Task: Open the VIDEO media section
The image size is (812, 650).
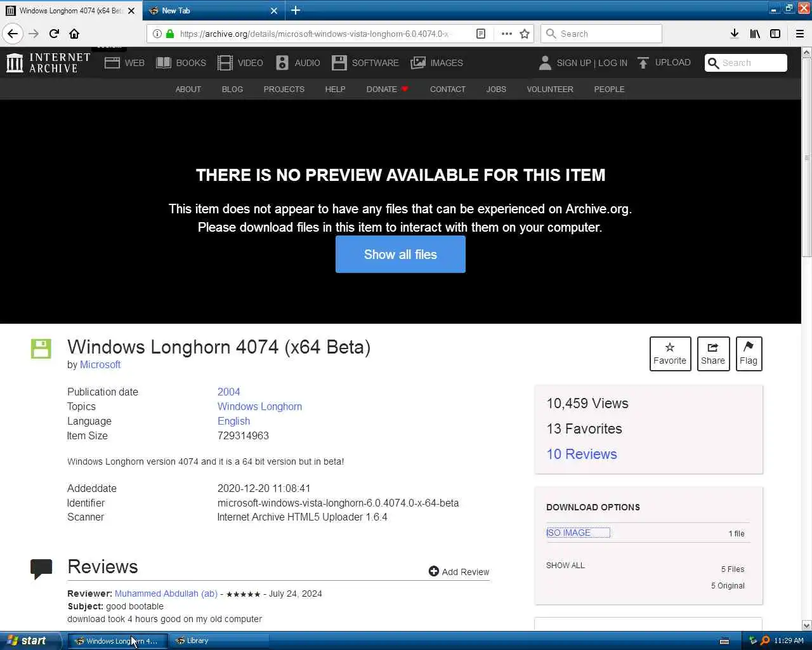Action: [x=240, y=63]
